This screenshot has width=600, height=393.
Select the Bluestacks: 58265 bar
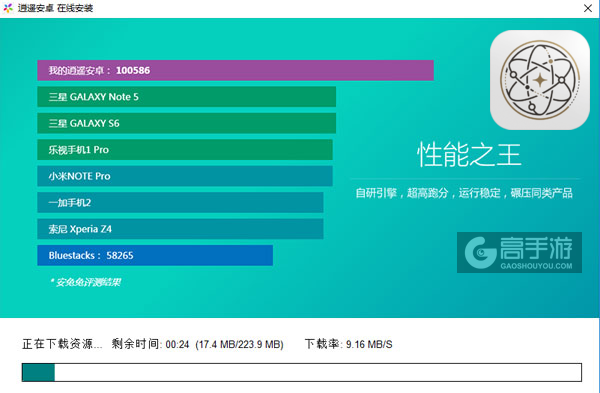click(x=155, y=255)
